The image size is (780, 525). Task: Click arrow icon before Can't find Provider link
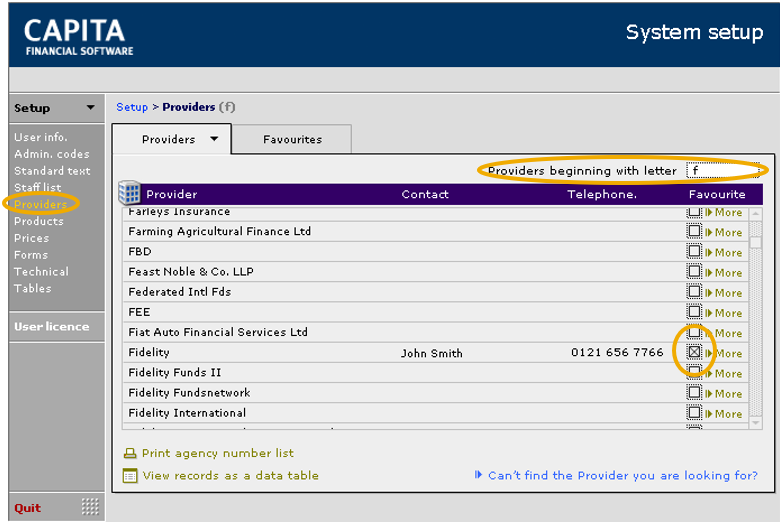click(478, 475)
